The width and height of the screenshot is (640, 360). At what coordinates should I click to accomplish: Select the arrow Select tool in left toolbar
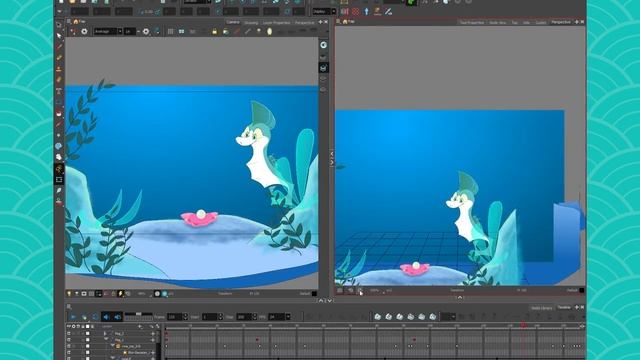(59, 36)
